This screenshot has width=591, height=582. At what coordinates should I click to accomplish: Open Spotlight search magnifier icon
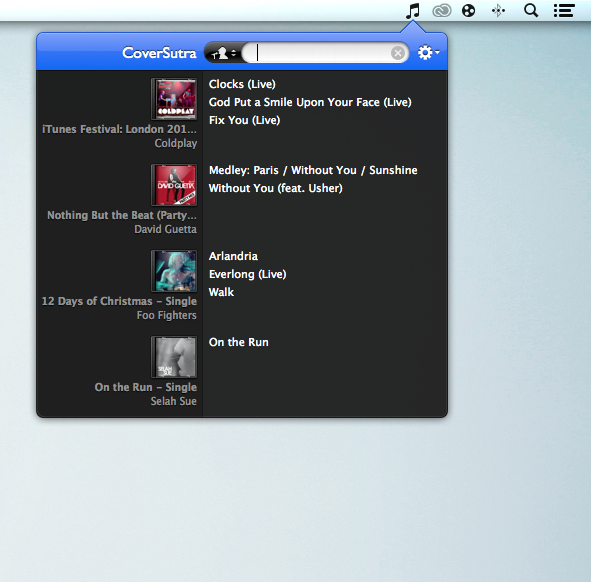click(x=531, y=11)
